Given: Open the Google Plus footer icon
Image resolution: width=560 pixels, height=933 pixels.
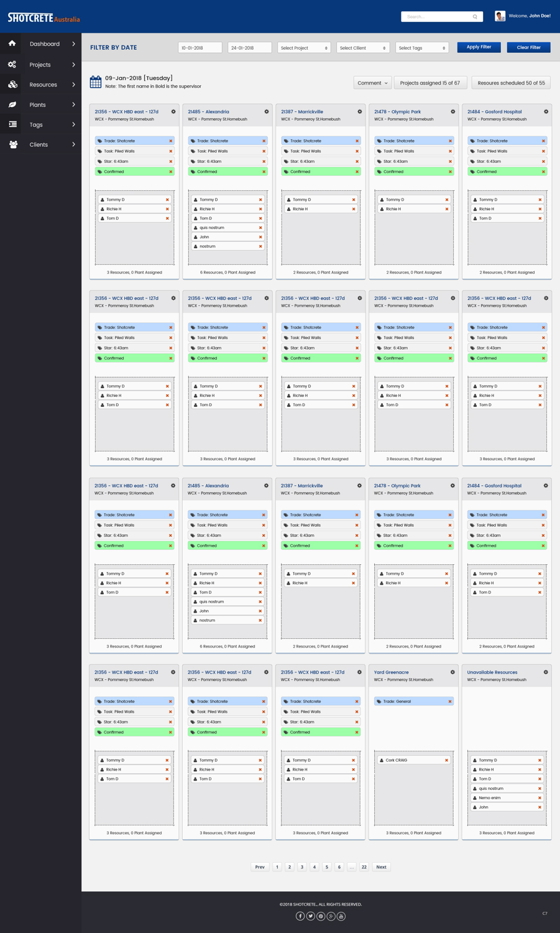Looking at the screenshot, I should 331,916.
